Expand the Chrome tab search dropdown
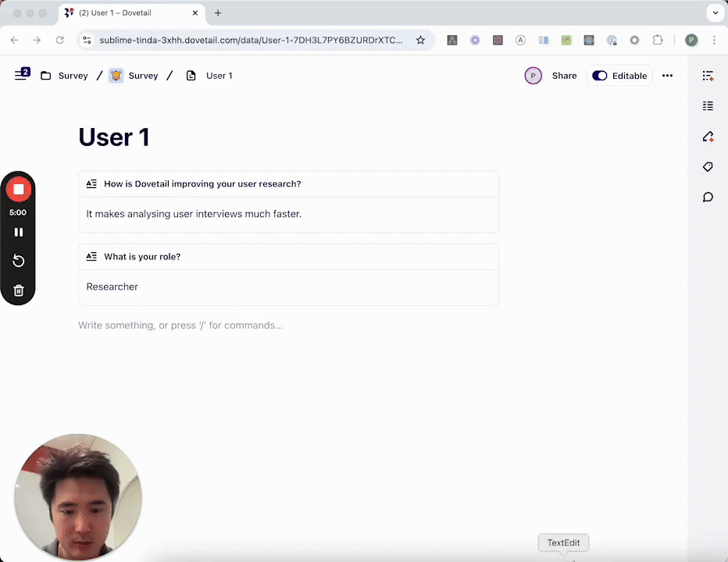 click(x=715, y=13)
